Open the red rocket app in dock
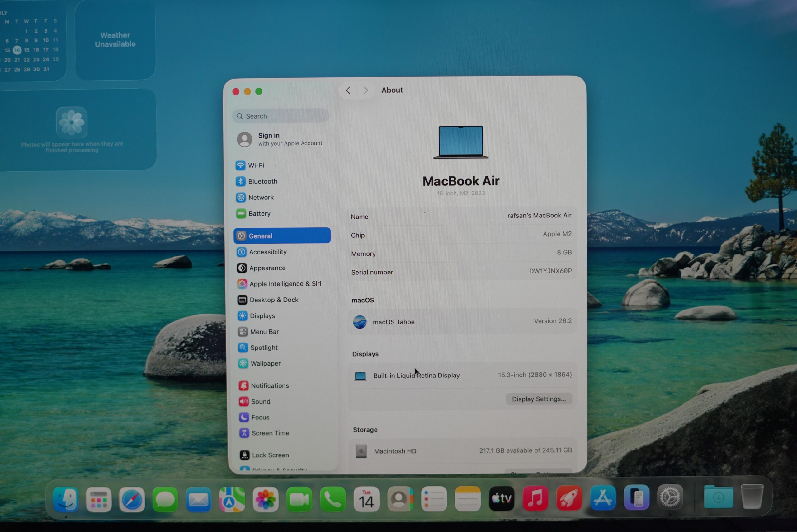Screen dimensions: 797x532 (x=569, y=498)
